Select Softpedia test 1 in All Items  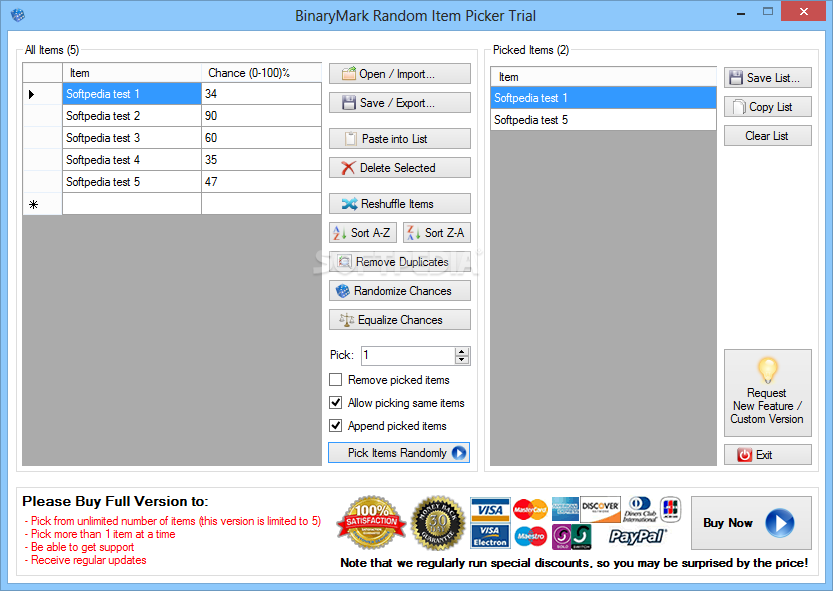[132, 94]
